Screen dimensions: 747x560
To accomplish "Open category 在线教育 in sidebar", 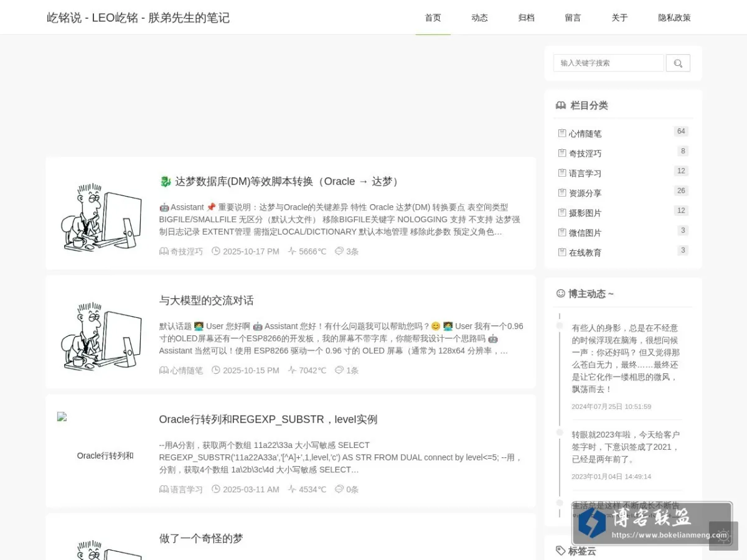I will (585, 253).
